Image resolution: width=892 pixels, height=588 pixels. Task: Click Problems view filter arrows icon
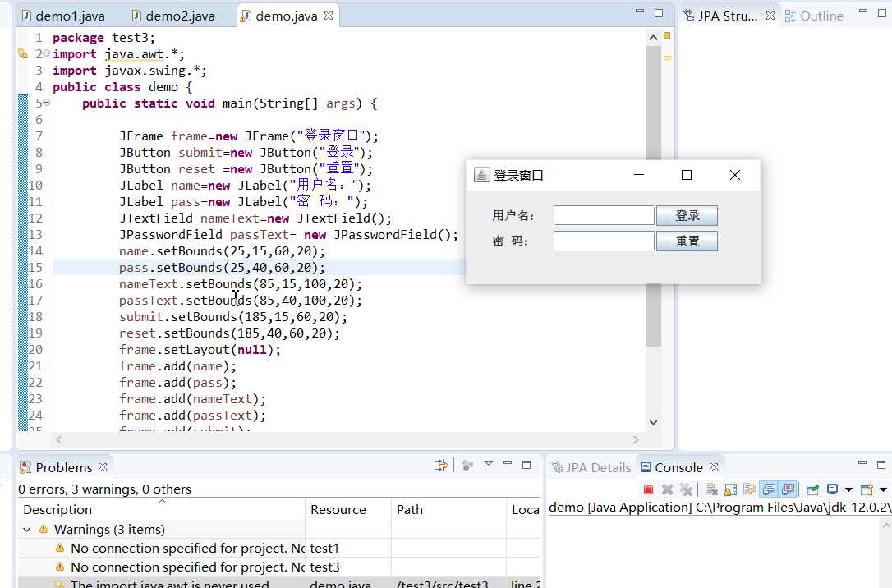pos(441,465)
